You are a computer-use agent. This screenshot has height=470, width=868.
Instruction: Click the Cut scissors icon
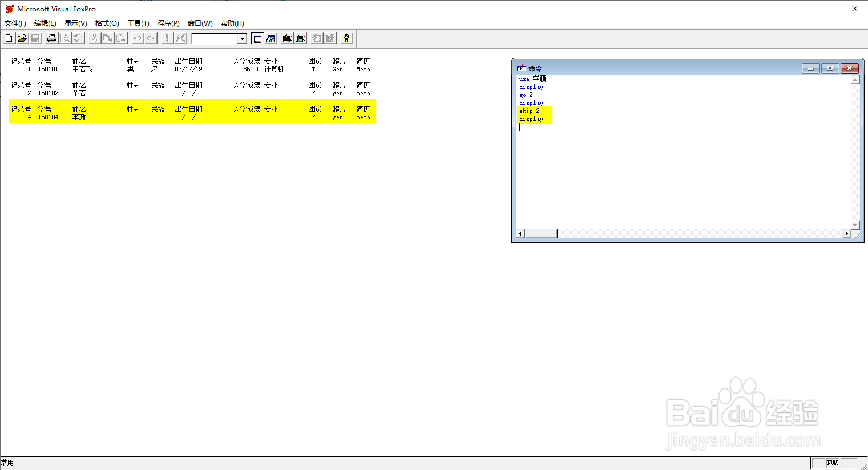(94, 38)
